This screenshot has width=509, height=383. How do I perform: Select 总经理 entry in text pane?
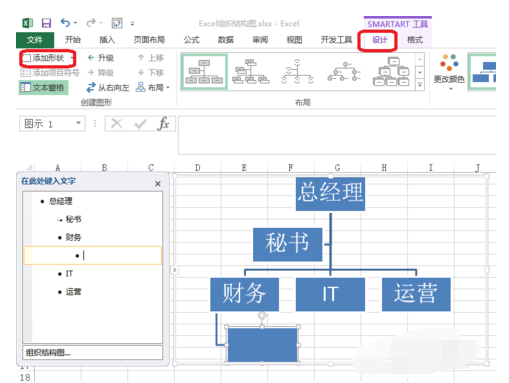(x=60, y=201)
